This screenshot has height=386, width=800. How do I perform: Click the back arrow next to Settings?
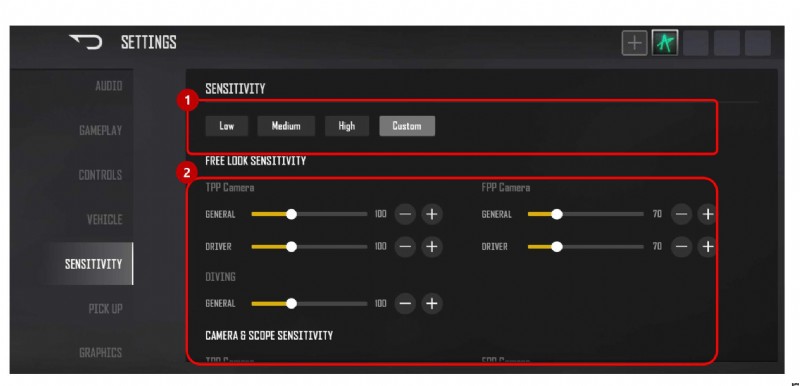[86, 42]
